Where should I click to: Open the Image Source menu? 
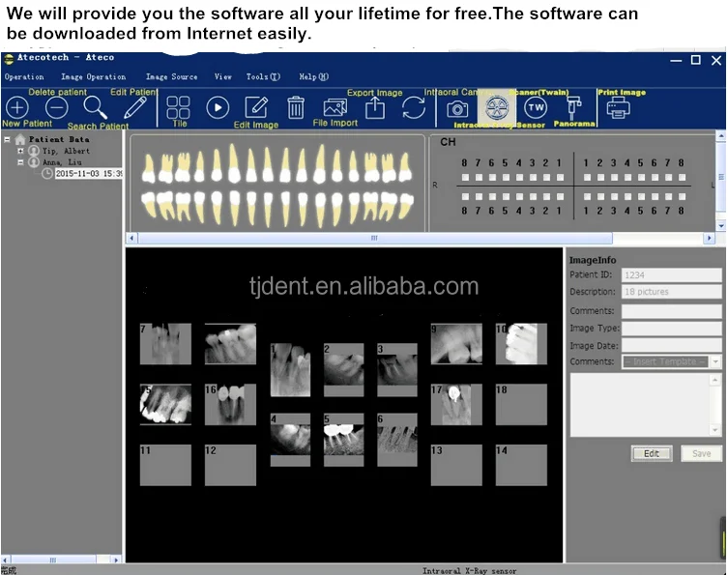tap(171, 76)
